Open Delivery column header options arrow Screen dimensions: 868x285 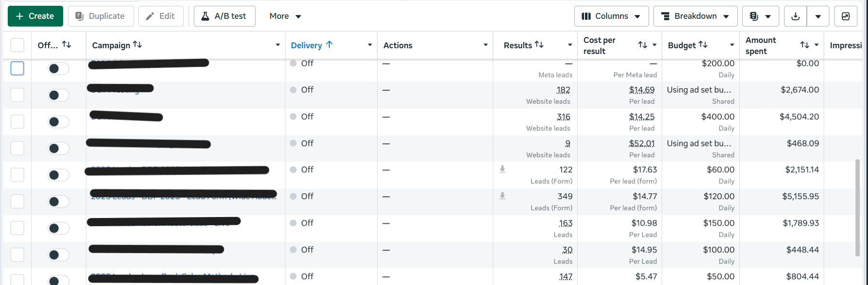click(370, 45)
